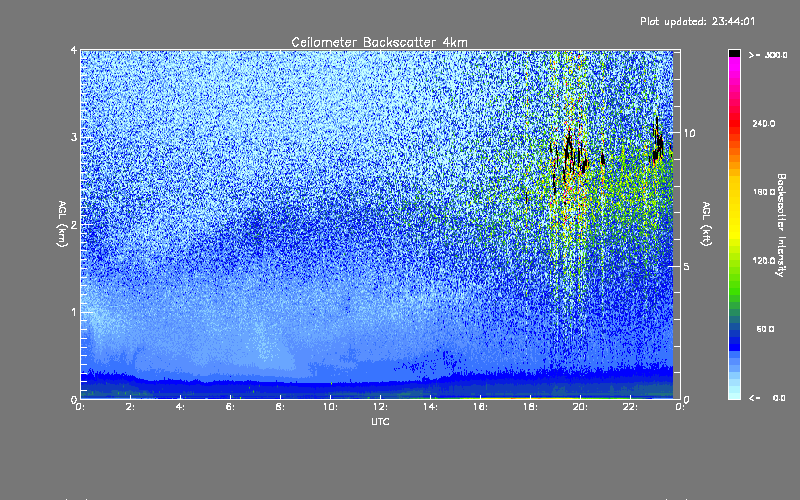800x500 pixels.
Task: Click the '8:' hour tick on the UTC axis
Action: click(x=280, y=407)
